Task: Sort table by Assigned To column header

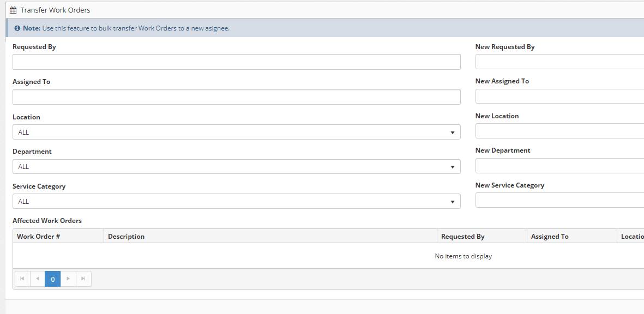Action: coord(550,237)
